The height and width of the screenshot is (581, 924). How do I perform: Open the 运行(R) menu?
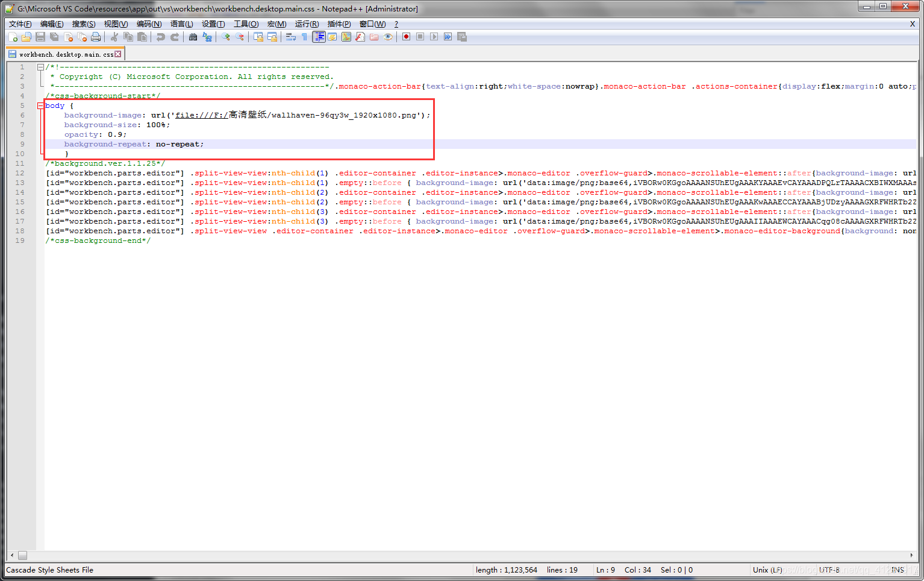point(307,24)
